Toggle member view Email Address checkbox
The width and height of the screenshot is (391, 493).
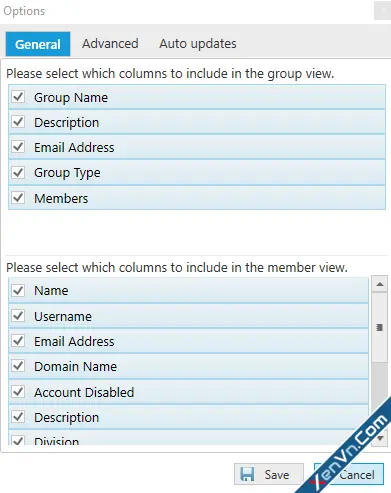18,341
